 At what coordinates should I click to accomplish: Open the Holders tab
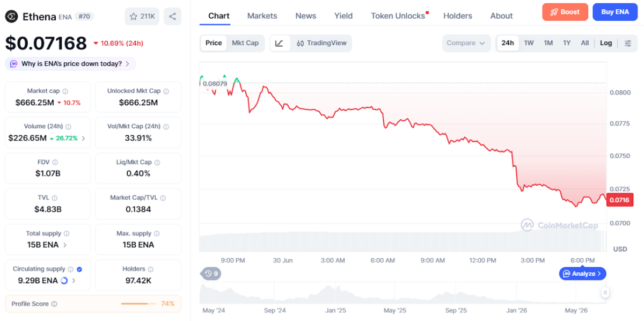click(458, 16)
